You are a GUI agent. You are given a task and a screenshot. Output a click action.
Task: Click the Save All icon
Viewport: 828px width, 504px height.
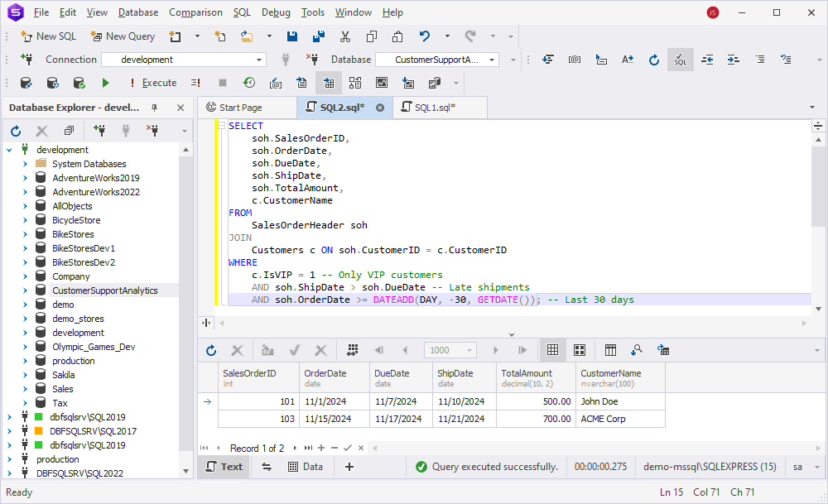click(319, 36)
